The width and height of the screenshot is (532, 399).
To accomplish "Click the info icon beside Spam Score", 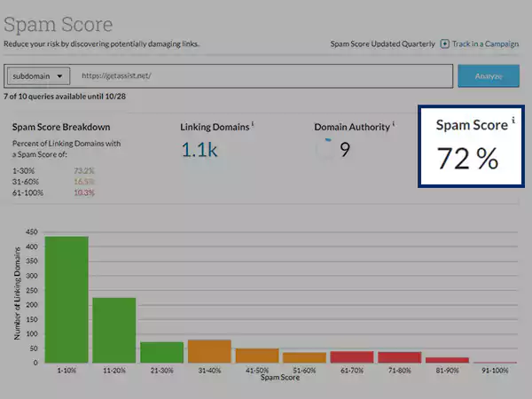I will coord(512,121).
